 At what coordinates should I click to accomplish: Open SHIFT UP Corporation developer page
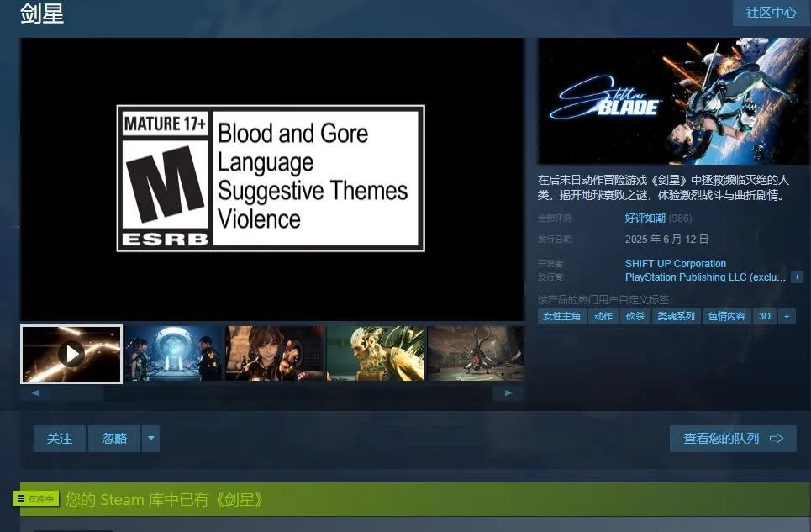click(x=675, y=264)
